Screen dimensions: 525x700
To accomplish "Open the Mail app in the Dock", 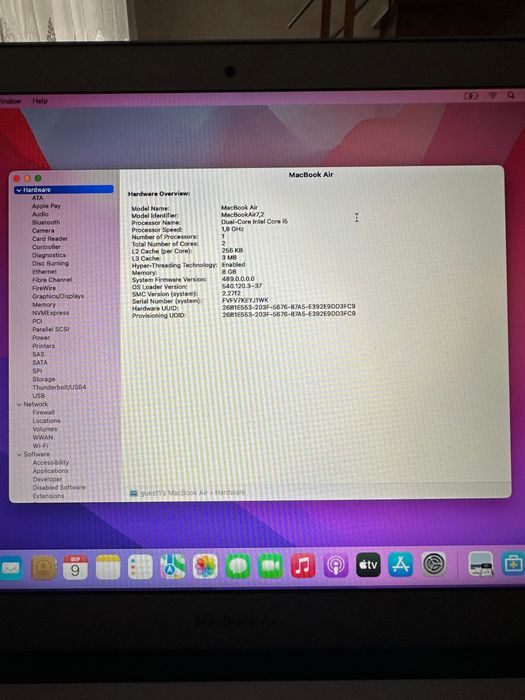I will tap(10, 567).
